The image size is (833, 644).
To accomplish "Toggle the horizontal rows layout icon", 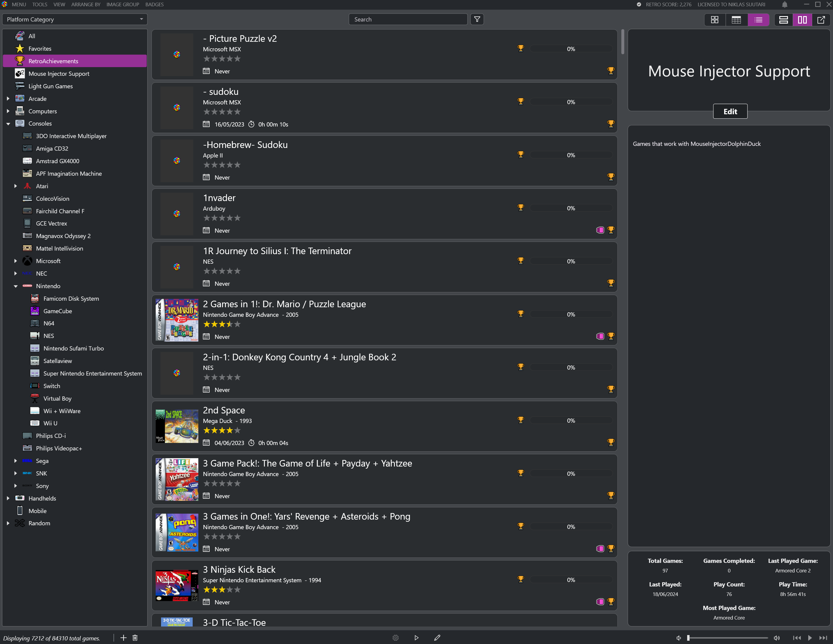I will pos(783,19).
